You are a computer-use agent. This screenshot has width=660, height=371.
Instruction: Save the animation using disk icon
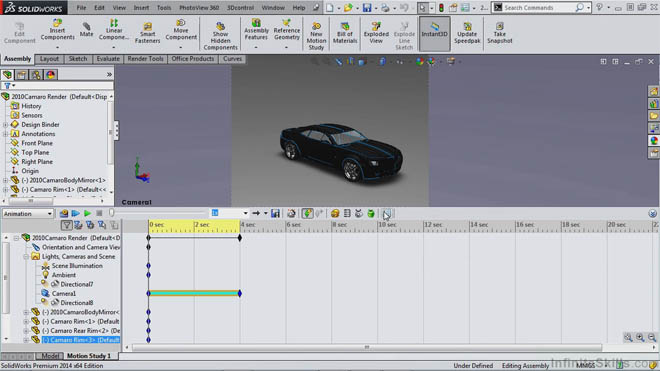275,214
